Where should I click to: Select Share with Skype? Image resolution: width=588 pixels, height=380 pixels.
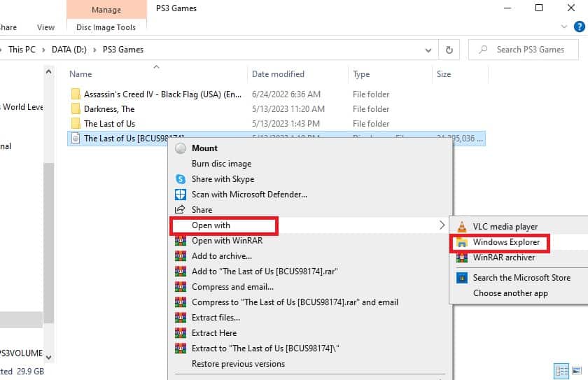223,179
